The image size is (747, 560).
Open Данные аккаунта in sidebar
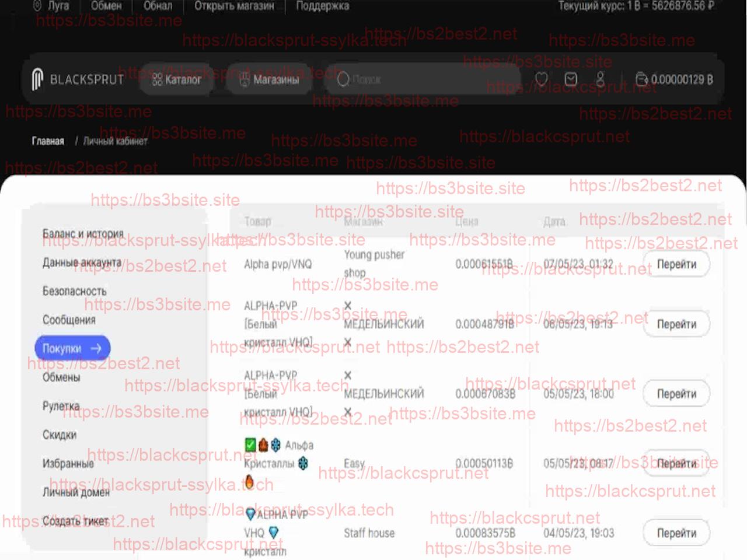pyautogui.click(x=82, y=262)
